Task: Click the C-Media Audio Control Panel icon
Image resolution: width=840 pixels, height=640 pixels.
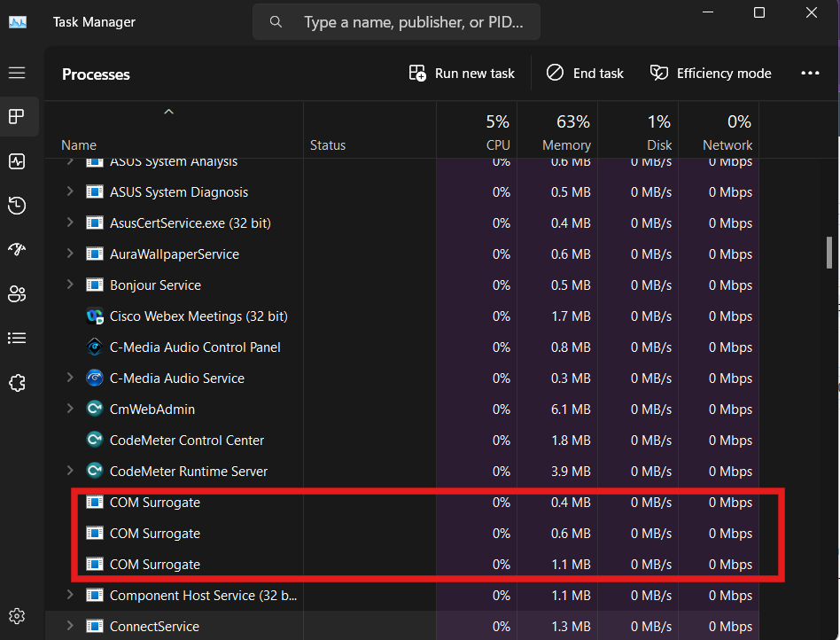Action: coord(95,347)
